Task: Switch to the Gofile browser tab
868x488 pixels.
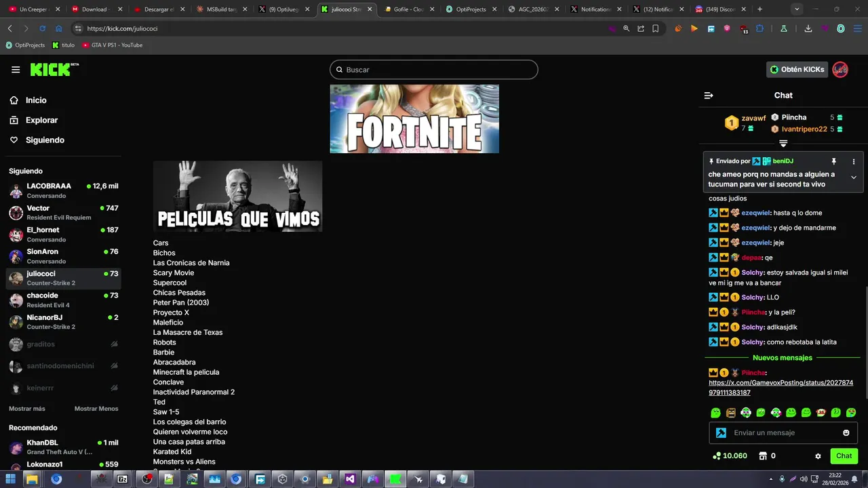Action: [409, 9]
